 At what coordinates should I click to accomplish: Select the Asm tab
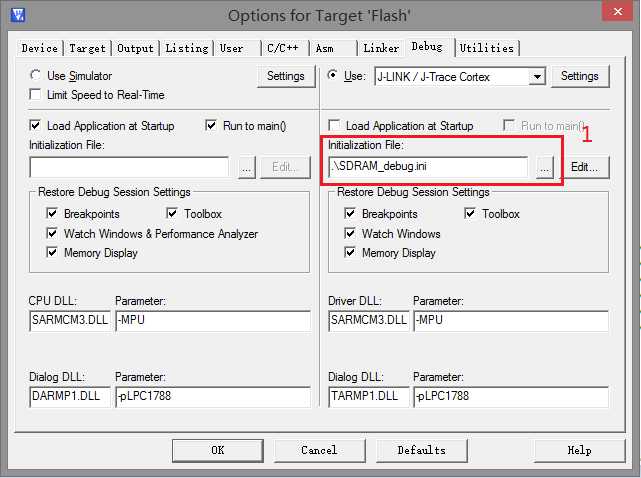pyautogui.click(x=333, y=48)
